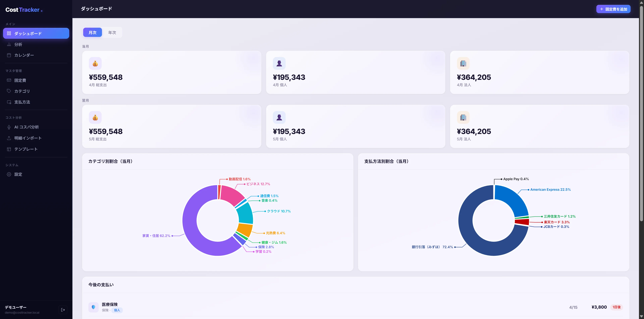Click the logout icon beside デモユーザー

tap(63, 310)
